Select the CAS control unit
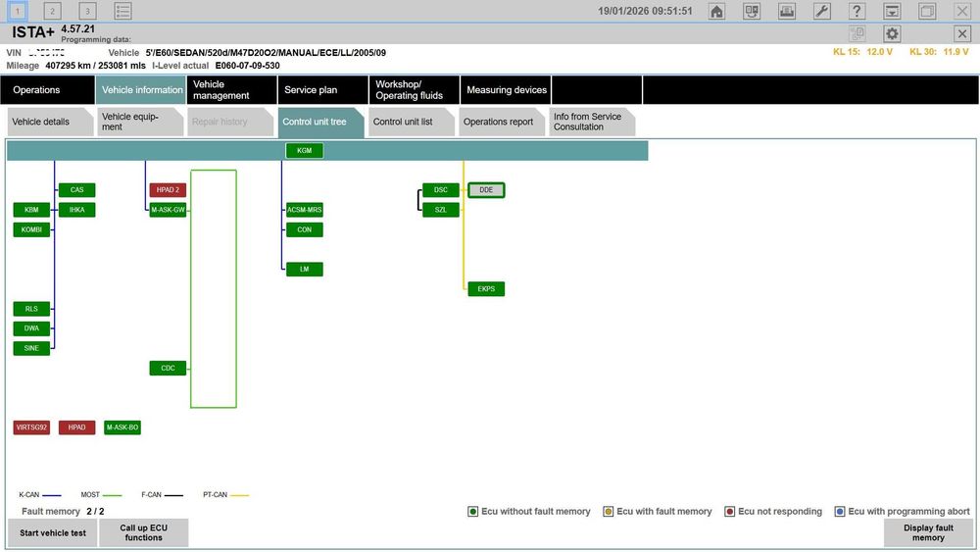The image size is (980, 552). coord(76,190)
